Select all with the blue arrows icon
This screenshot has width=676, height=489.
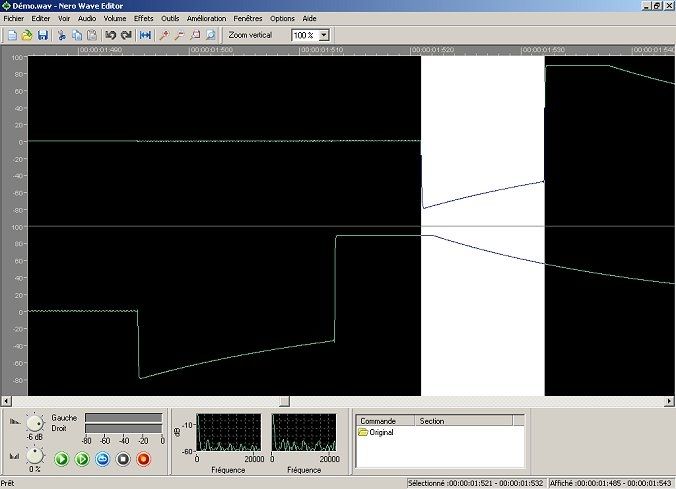(145, 35)
